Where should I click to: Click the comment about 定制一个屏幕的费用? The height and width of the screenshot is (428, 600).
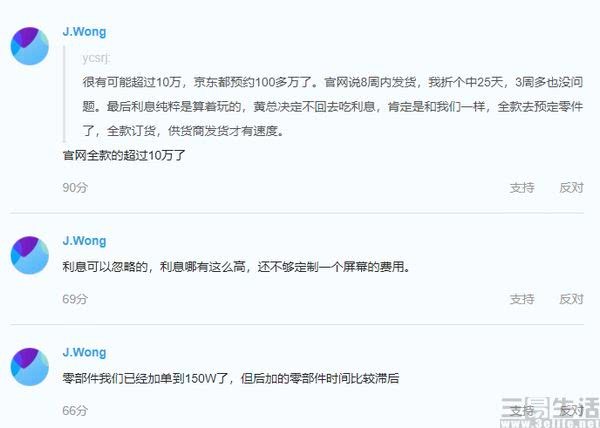236,267
